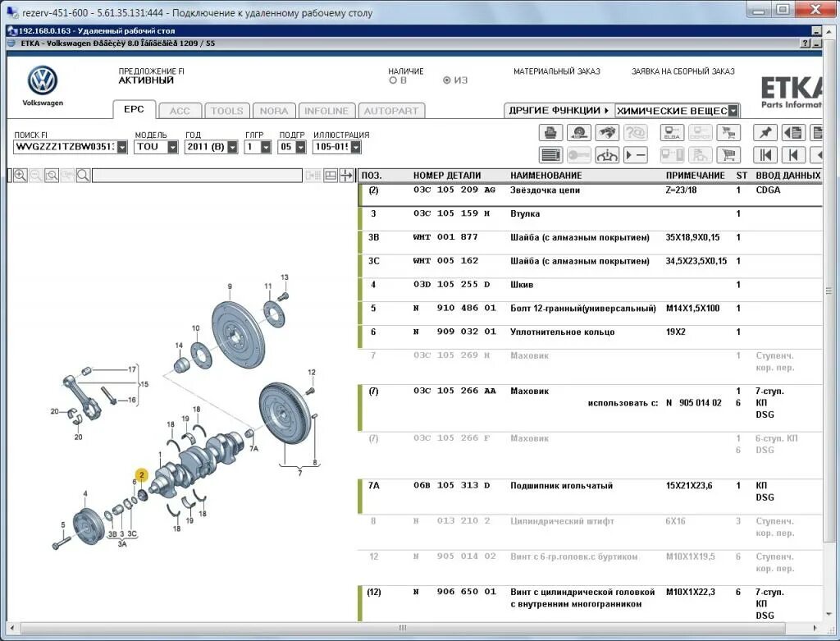Click the split-layout panel icon
The height and width of the screenshot is (641, 840).
[x=331, y=176]
